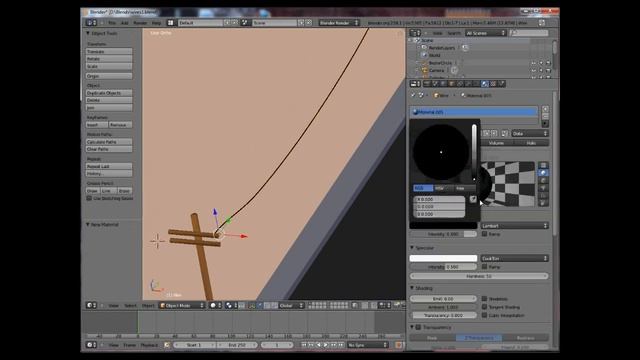Click Repeat Last button

point(109,166)
